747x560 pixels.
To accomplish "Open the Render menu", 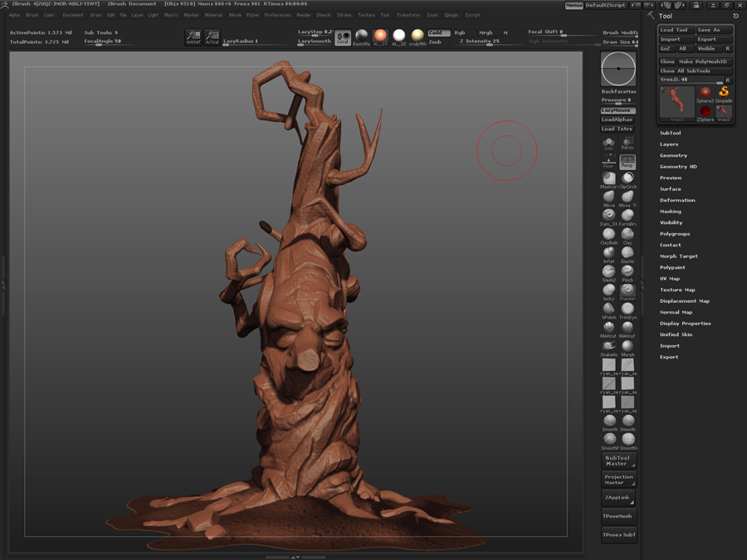I will click(304, 15).
